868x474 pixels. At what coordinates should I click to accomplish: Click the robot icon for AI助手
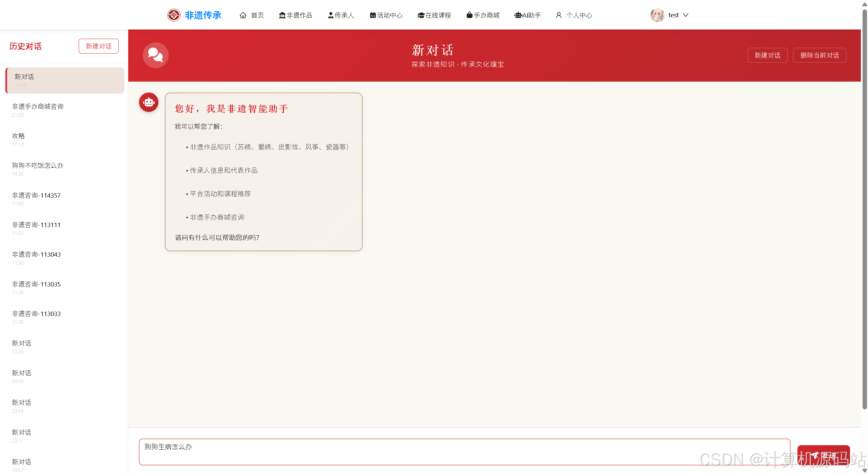point(518,15)
